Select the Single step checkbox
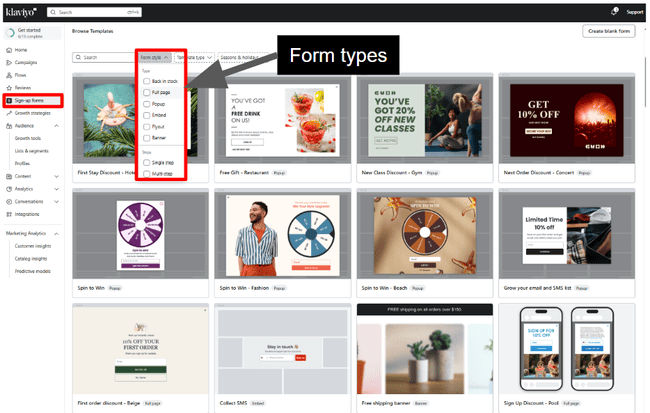The height and width of the screenshot is (413, 650). tap(147, 163)
